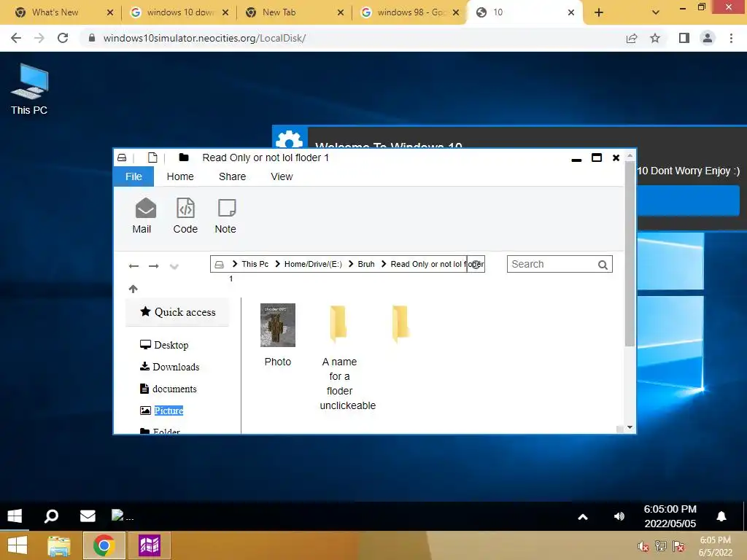Viewport: 747px width, 560px height.
Task: Open the 'A name for a floder unclickeable' folder
Action: coord(338,324)
